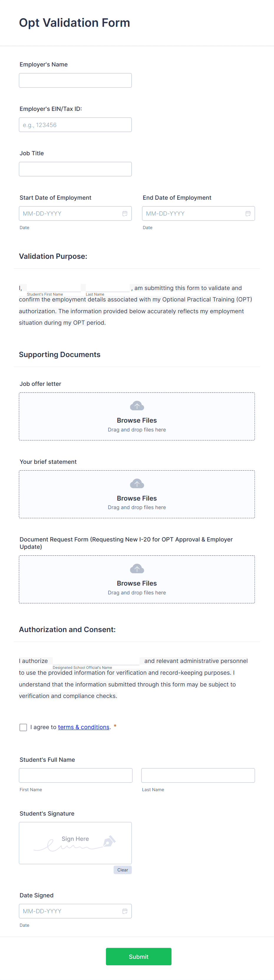This screenshot has width=274, height=980.
Task: Click the Student's First Name blank in Validation Purpose
Action: [52, 288]
